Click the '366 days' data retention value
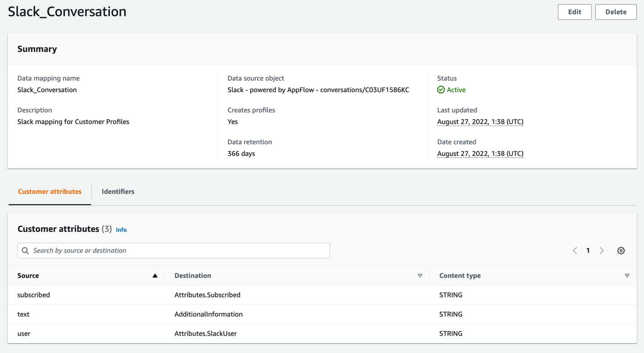This screenshot has width=644, height=353. pyautogui.click(x=241, y=154)
